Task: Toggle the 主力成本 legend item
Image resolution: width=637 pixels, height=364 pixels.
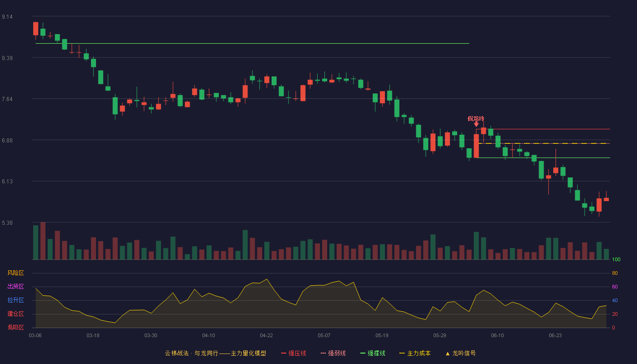Action: 415,353
